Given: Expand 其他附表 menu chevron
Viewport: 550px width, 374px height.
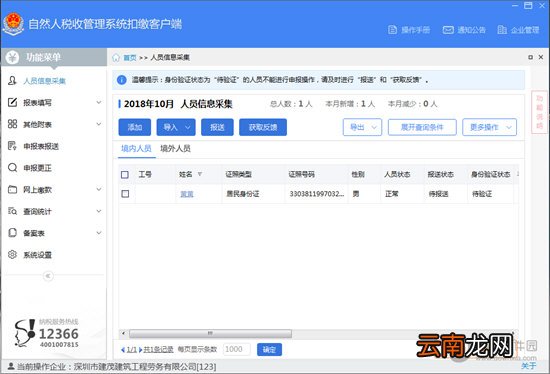Looking at the screenshot, I should [99, 124].
